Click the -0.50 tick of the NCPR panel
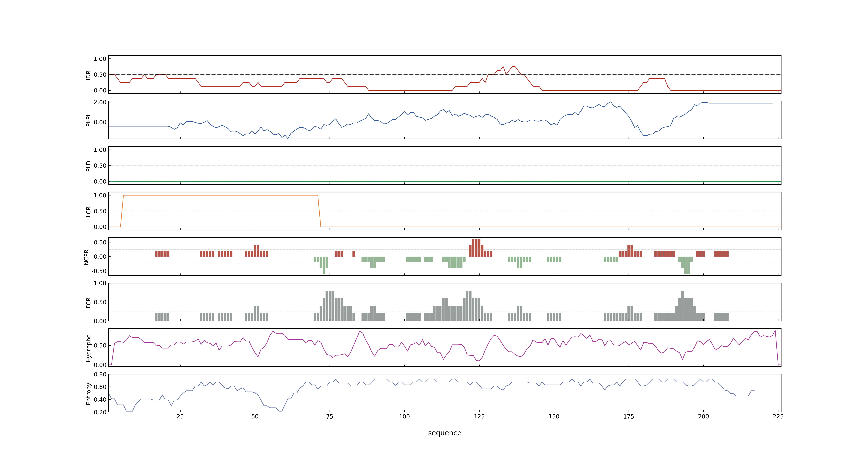The width and height of the screenshot is (868, 463). pos(99,271)
